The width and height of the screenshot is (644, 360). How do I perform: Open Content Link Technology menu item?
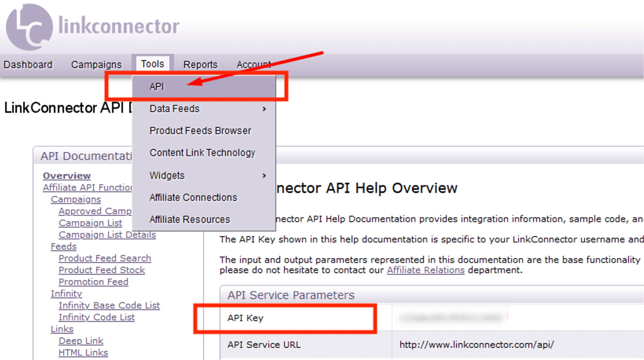pyautogui.click(x=204, y=153)
